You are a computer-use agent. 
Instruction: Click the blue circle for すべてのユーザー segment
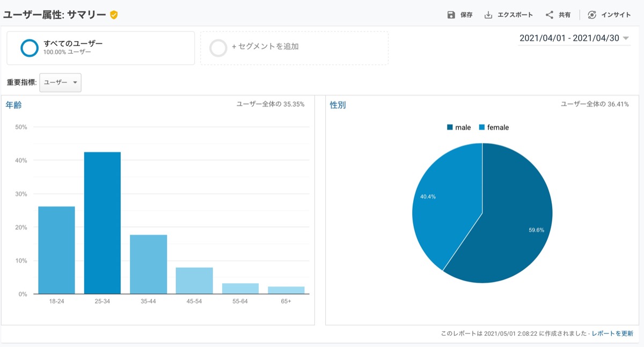(30, 48)
